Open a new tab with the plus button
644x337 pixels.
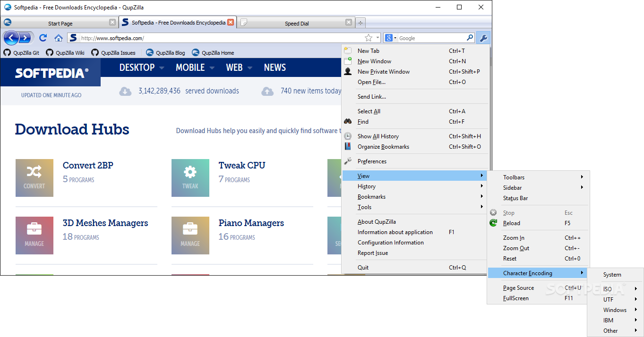point(361,23)
